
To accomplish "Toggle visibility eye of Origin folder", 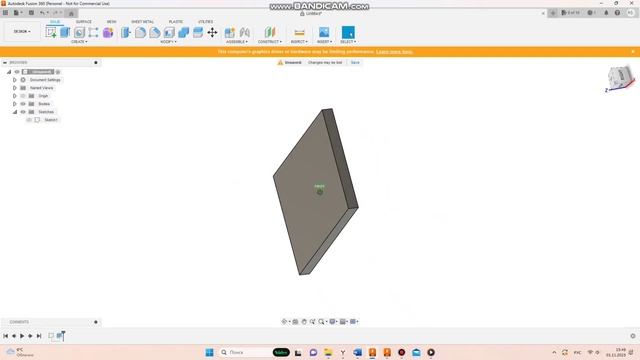I will point(23,96).
